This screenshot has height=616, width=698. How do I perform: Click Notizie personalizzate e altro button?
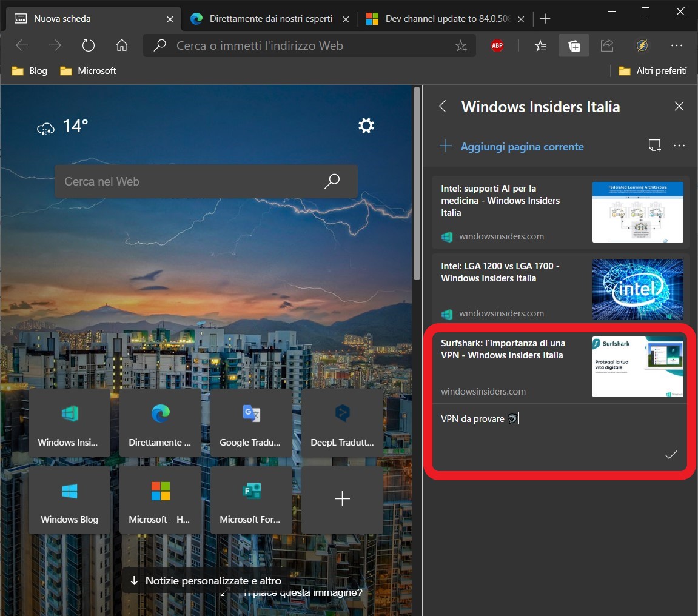tap(206, 580)
